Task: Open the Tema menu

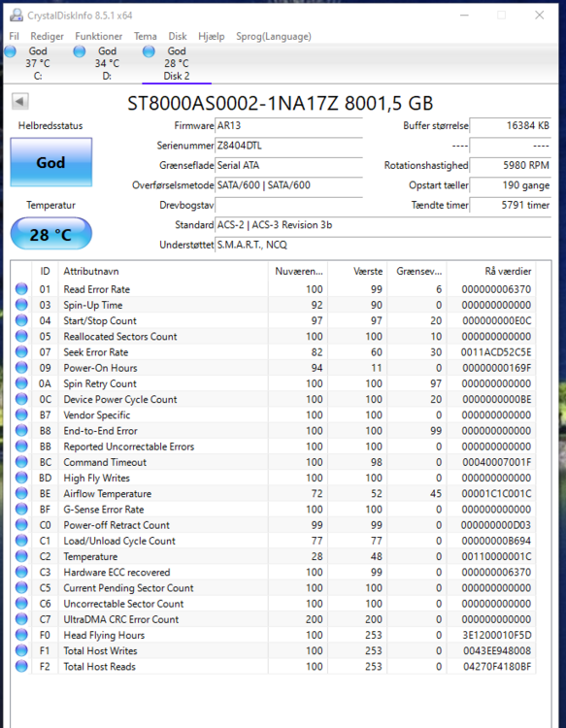Action: click(x=146, y=36)
